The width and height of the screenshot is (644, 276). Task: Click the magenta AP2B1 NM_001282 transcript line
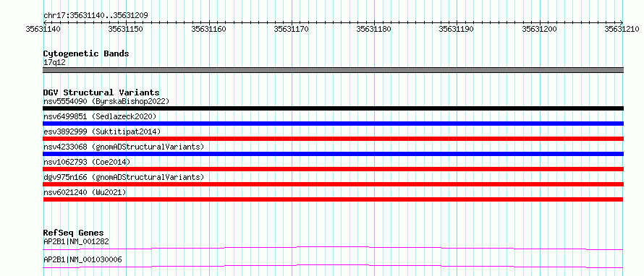pyautogui.click(x=333, y=248)
